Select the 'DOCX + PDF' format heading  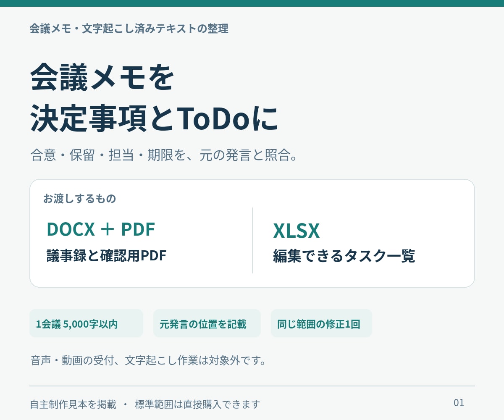pos(101,229)
